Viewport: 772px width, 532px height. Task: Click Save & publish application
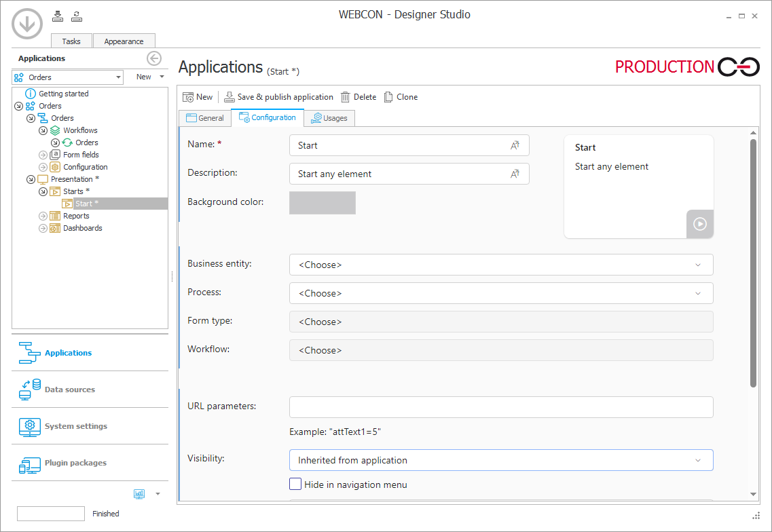(x=278, y=97)
